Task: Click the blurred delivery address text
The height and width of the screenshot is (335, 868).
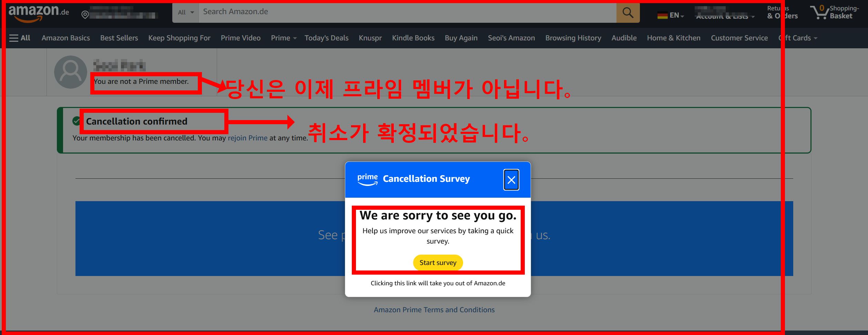Action: (x=124, y=12)
